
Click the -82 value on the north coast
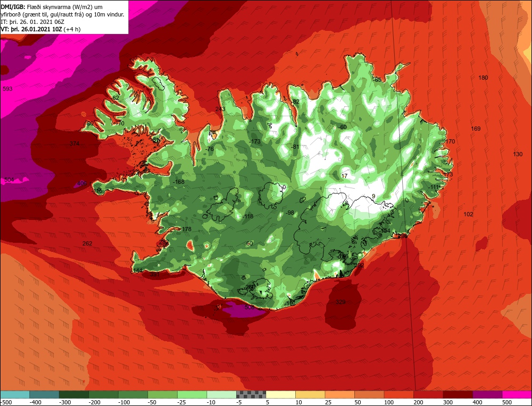pos(295,101)
